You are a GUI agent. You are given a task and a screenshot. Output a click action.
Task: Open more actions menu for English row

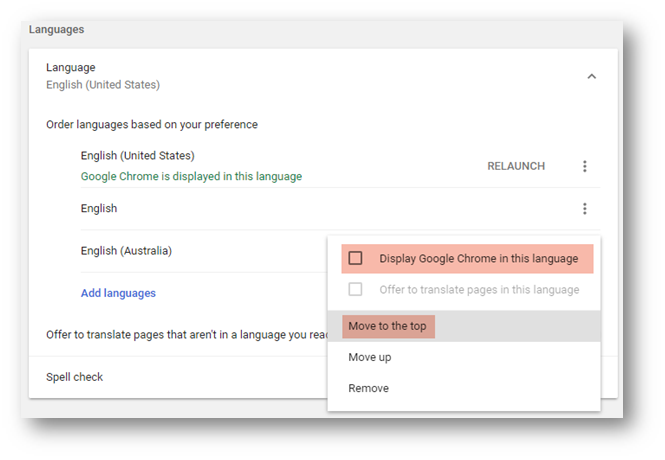[x=585, y=209]
